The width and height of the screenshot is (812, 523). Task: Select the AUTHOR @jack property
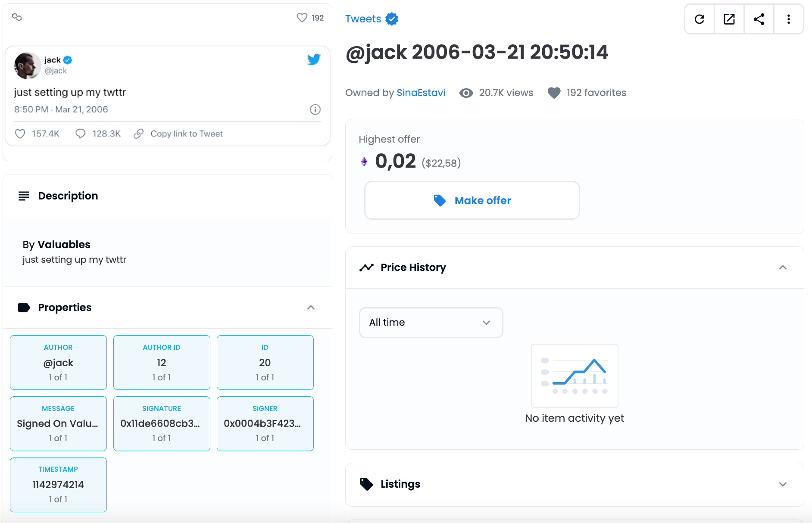[x=58, y=362]
